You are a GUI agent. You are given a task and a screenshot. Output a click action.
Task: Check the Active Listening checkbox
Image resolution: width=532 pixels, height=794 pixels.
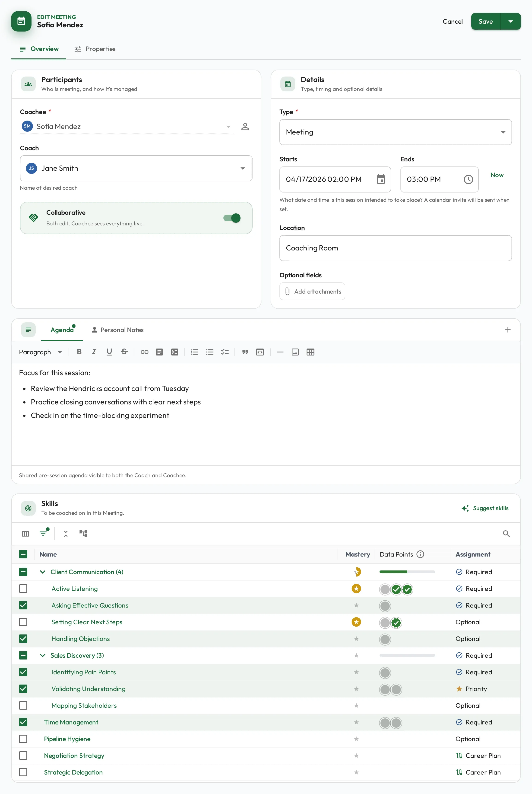click(23, 588)
